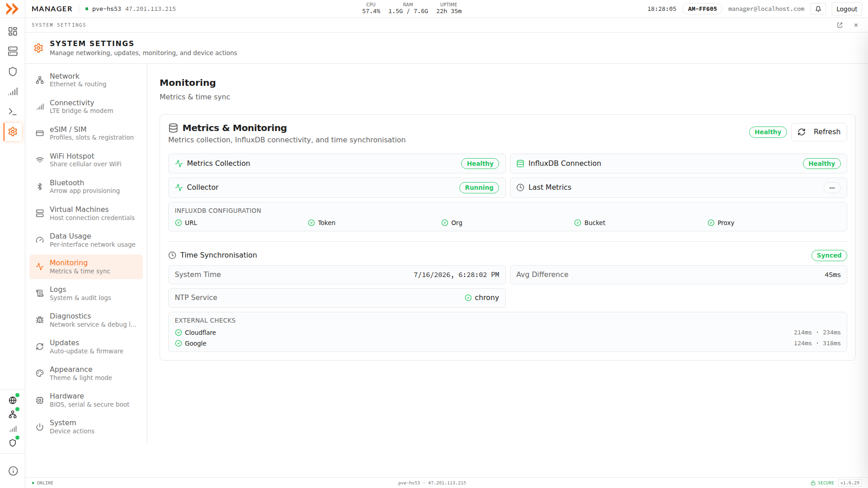Click the database icon beside Metrics & Monitoring
This screenshot has width=868, height=488.
pyautogui.click(x=173, y=128)
